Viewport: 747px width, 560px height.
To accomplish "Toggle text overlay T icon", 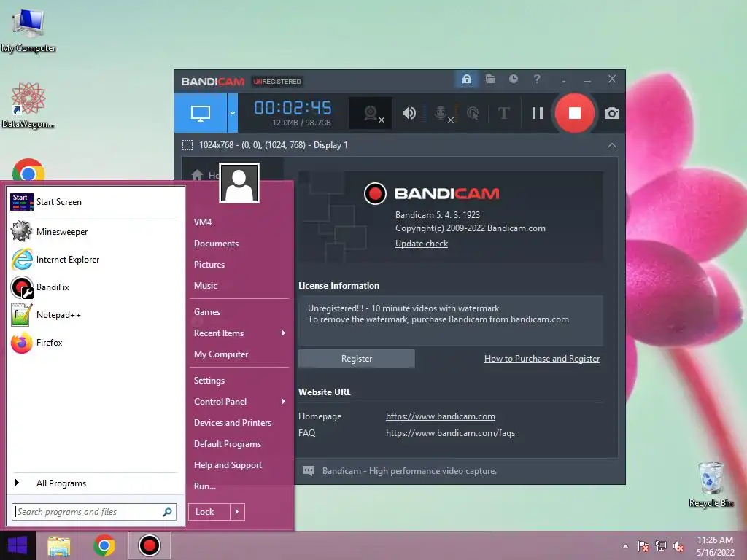I will (503, 113).
